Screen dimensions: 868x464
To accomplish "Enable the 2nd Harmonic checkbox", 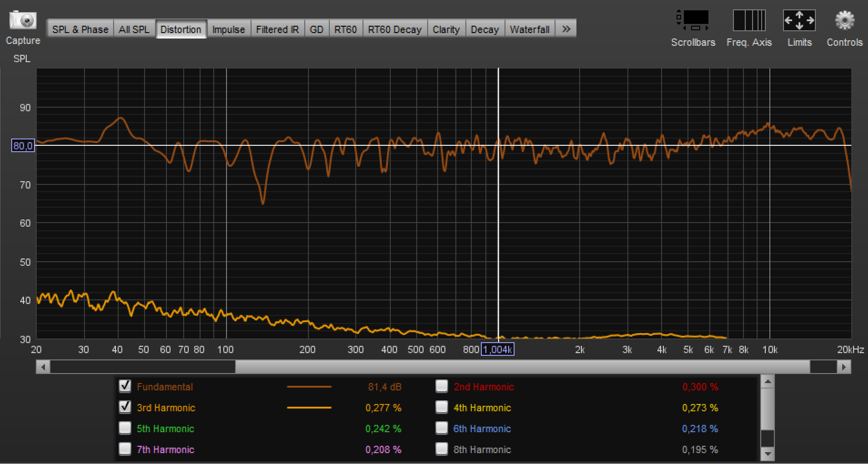I will coord(441,386).
